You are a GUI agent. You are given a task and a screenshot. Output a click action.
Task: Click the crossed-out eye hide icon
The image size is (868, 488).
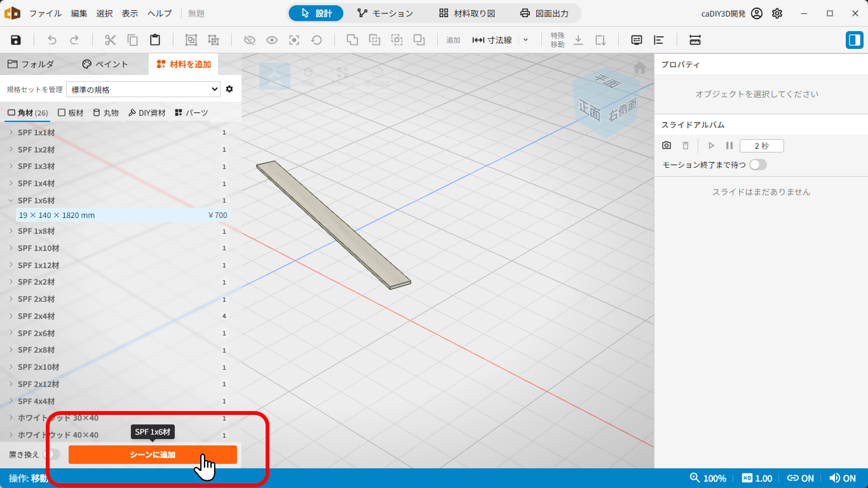(x=250, y=40)
